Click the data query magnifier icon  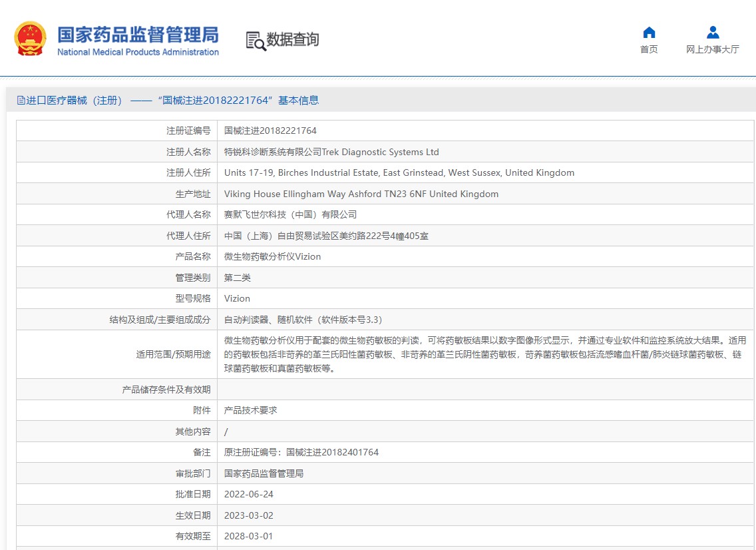point(256,41)
